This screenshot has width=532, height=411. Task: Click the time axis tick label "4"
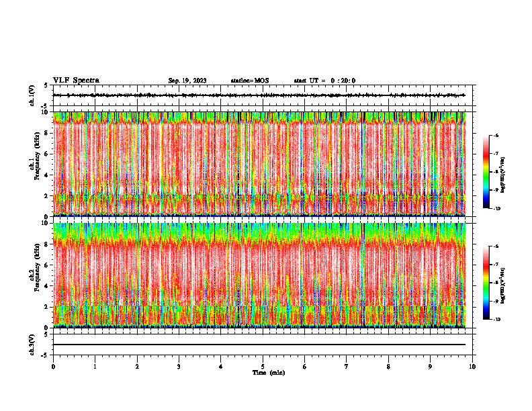click(x=220, y=367)
